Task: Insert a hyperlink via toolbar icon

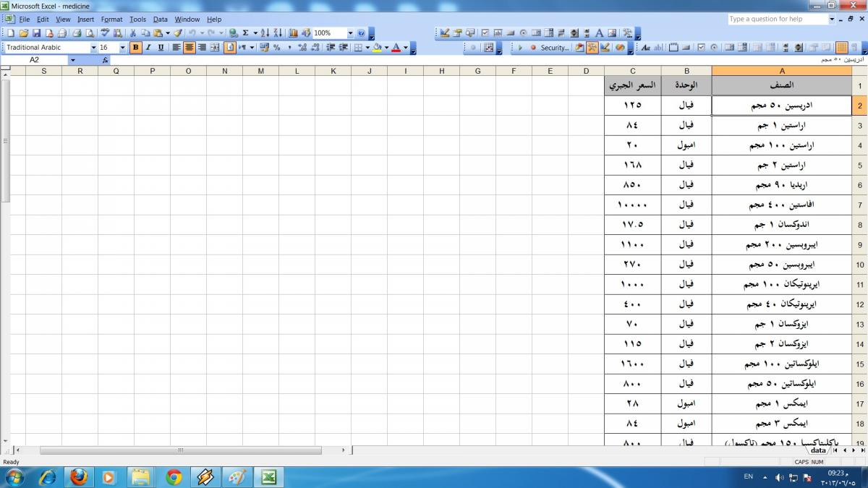Action: coord(233,33)
